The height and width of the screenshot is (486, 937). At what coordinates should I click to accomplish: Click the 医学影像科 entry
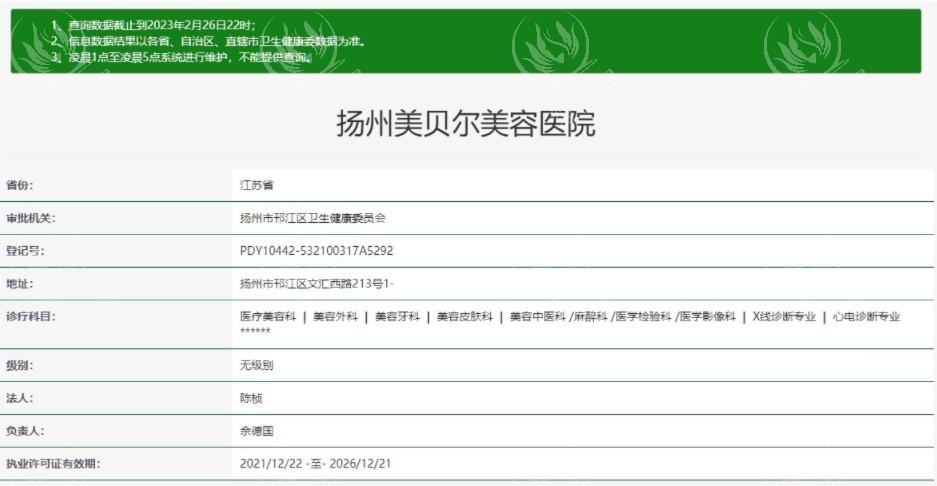pyautogui.click(x=708, y=317)
